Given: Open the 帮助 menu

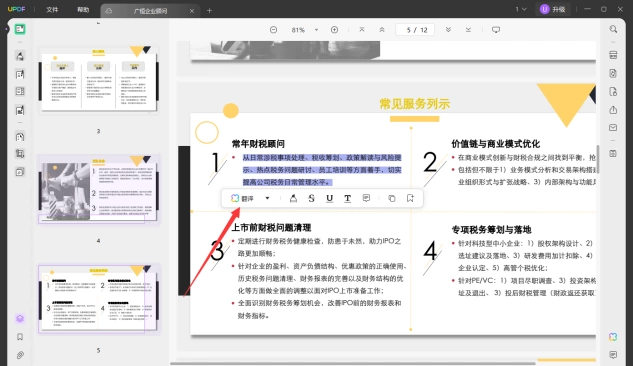Looking at the screenshot, I should point(83,9).
